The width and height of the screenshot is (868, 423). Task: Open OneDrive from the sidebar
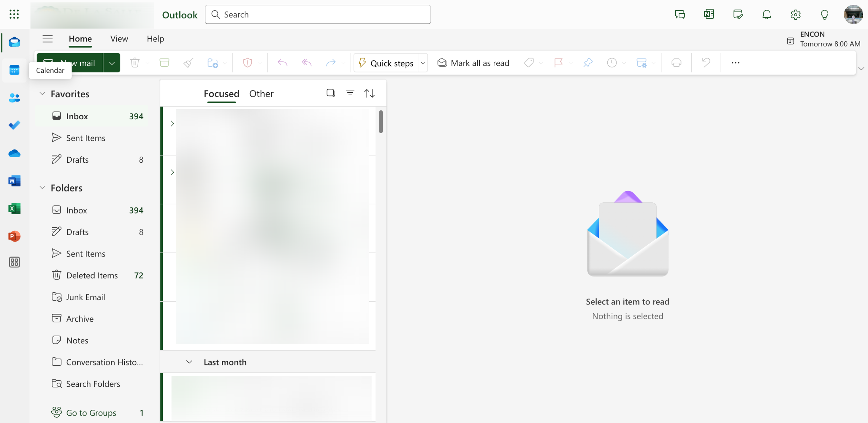click(14, 153)
